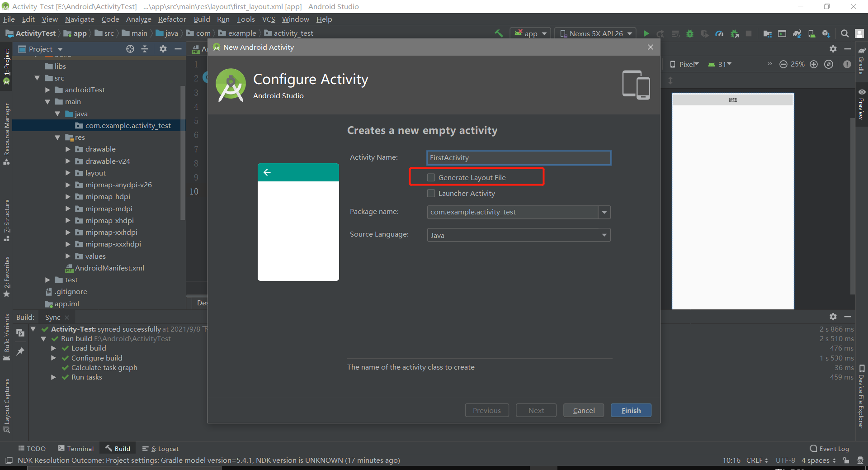
Task: Click zoom to fit icon in preview
Action: (829, 64)
